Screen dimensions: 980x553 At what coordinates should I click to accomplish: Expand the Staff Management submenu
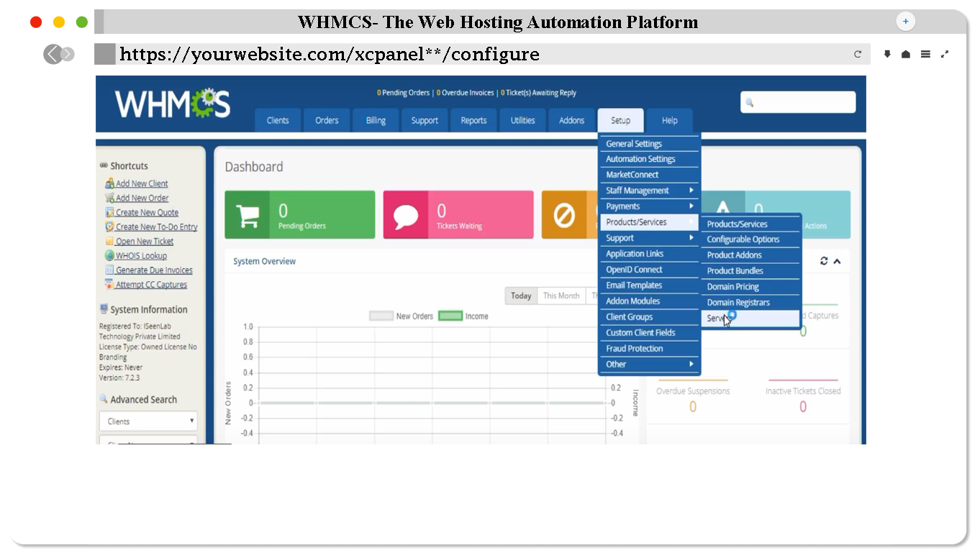click(x=650, y=191)
